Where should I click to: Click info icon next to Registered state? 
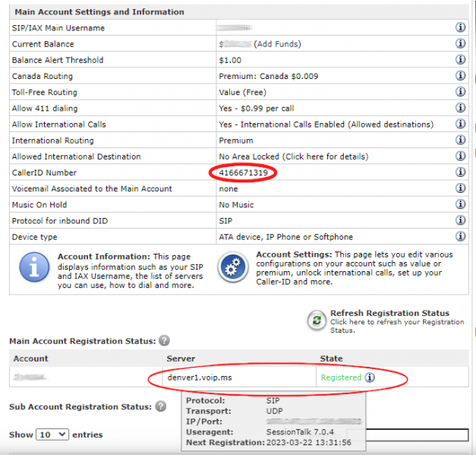[370, 378]
